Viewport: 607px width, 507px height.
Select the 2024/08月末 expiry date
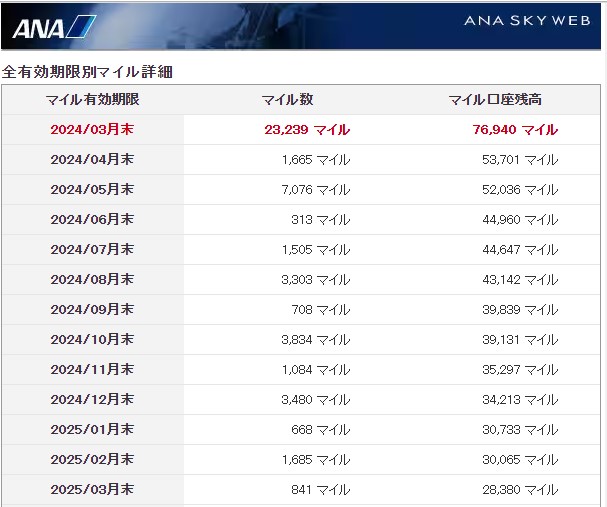tap(92, 280)
